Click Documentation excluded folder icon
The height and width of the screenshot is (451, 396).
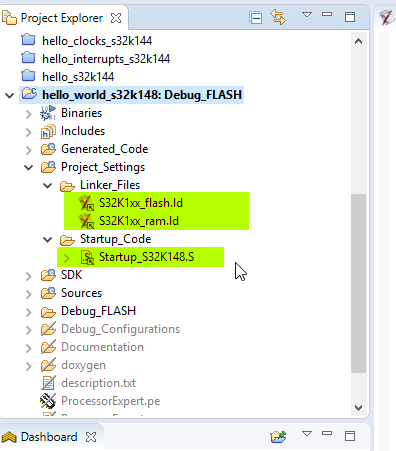(48, 347)
